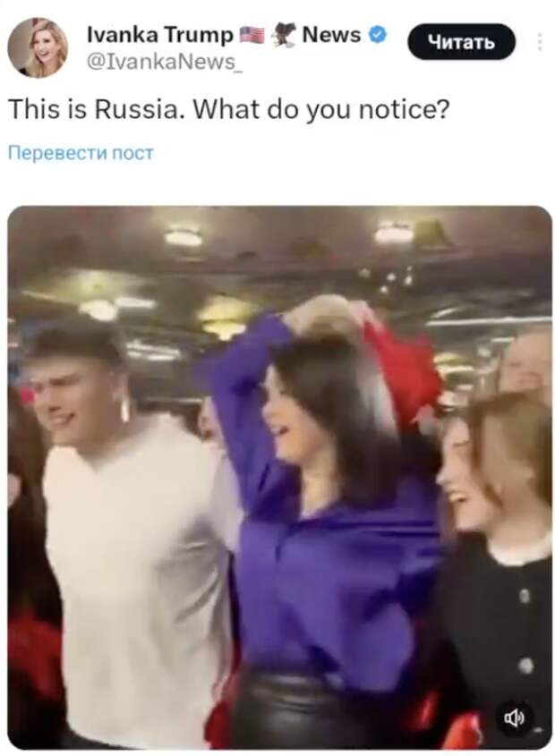Viewport: 555px width, 756px height.
Task: Click the American flag emoji in name
Action: 252,35
